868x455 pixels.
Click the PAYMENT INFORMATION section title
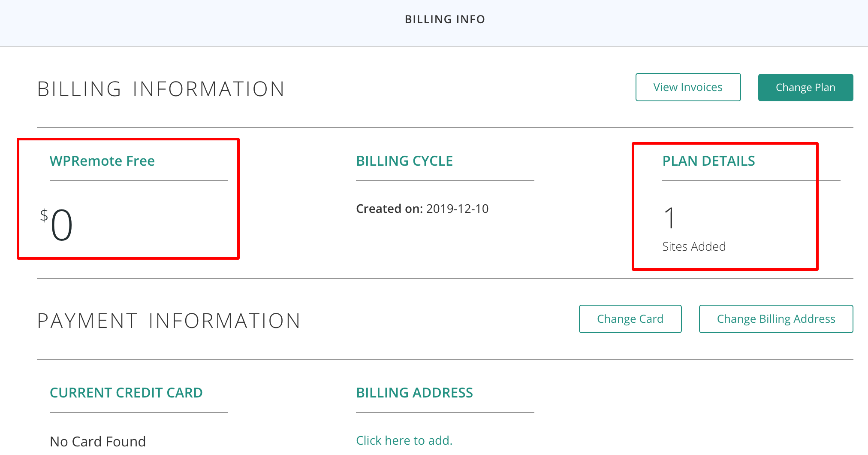click(x=169, y=321)
